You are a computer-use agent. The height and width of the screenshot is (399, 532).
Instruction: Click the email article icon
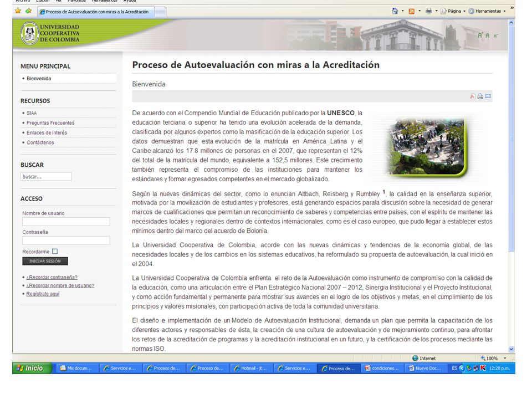click(x=488, y=96)
